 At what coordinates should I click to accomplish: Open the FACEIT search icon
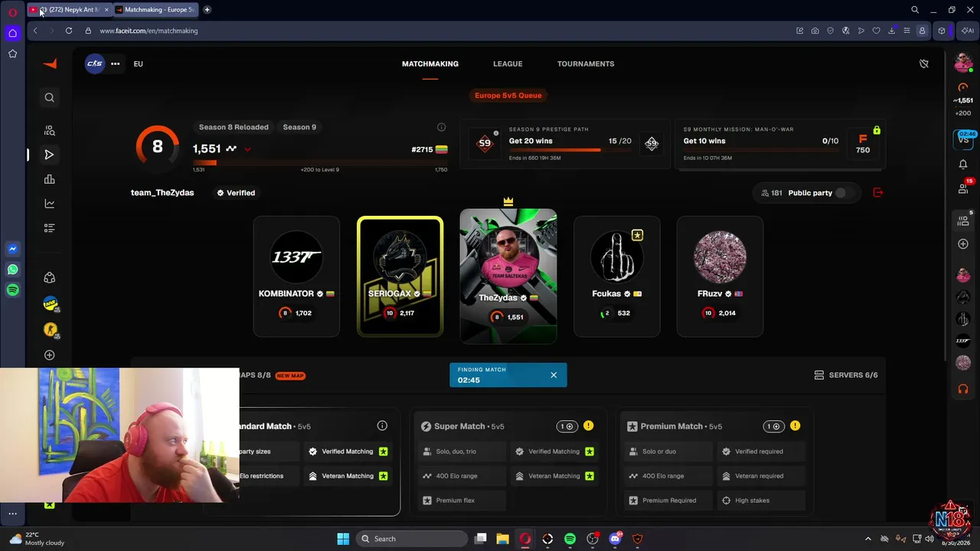(49, 97)
